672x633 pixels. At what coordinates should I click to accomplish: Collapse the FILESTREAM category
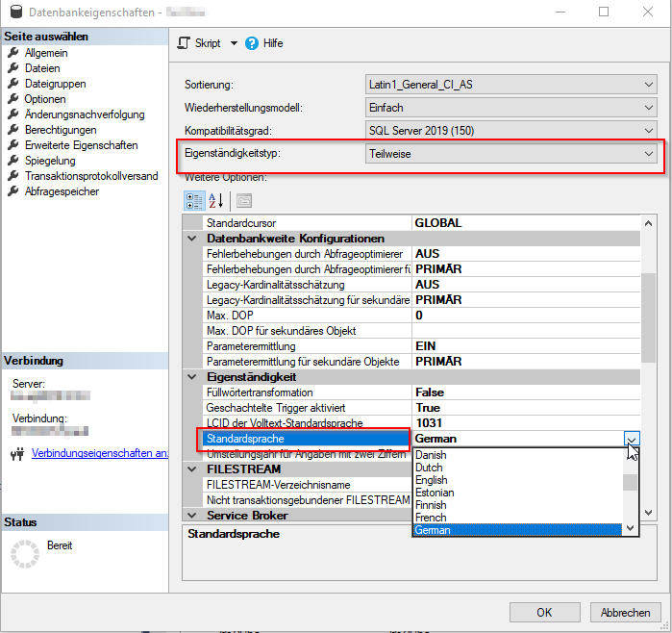tap(193, 469)
